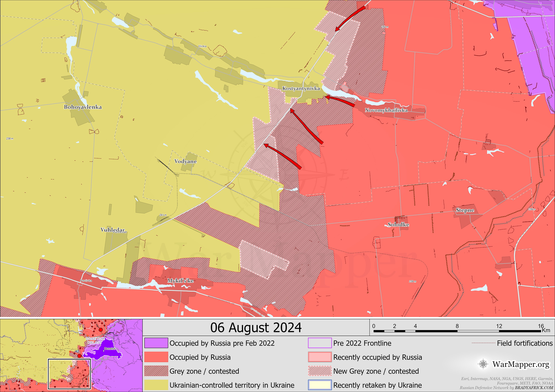The width and height of the screenshot is (555, 392).
Task: Click the Novomykhailivka town label
Action: (x=386, y=110)
